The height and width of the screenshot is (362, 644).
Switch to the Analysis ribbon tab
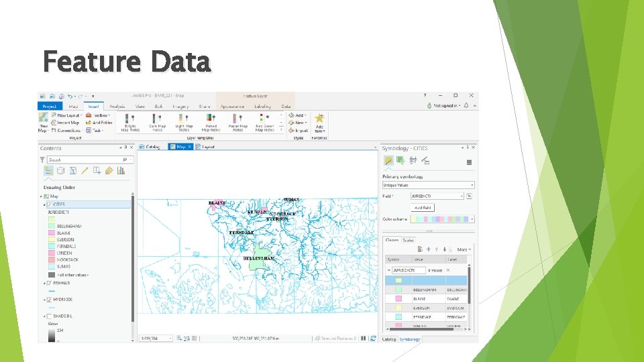[117, 107]
